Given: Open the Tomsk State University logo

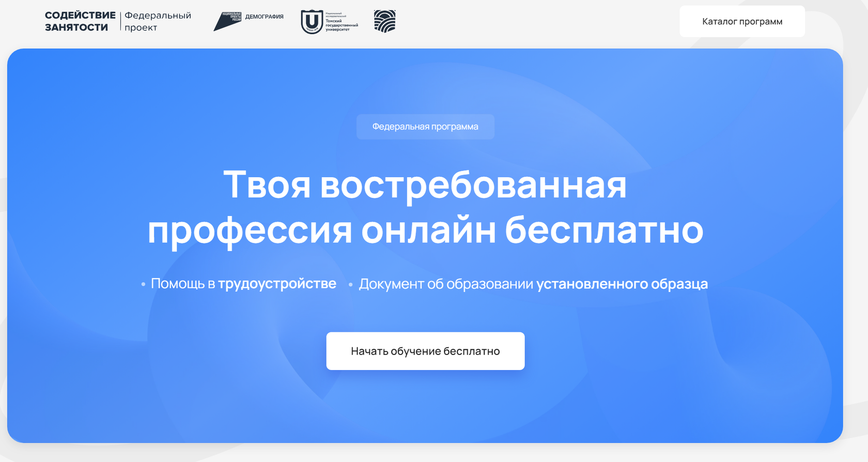Looking at the screenshot, I should [330, 22].
